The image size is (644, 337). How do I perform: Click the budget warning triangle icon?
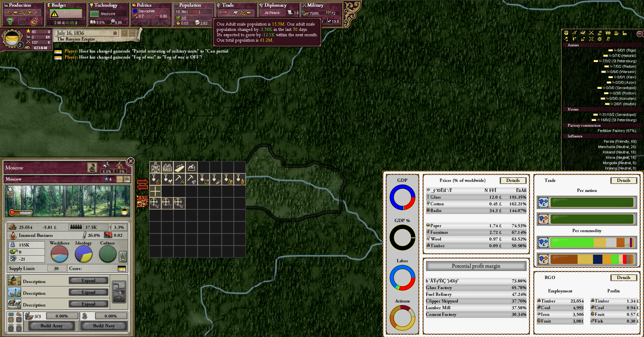point(54,14)
